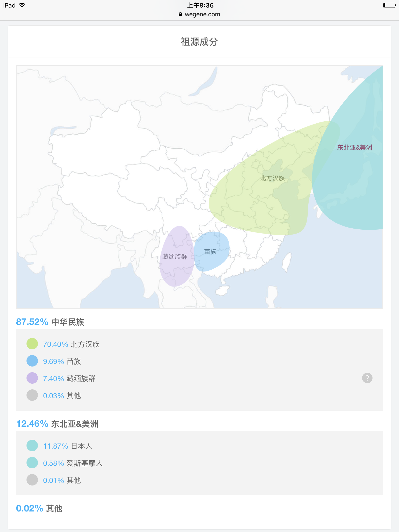Tap the lock icon beside wegene.com
This screenshot has height=532, width=399.
point(181,14)
